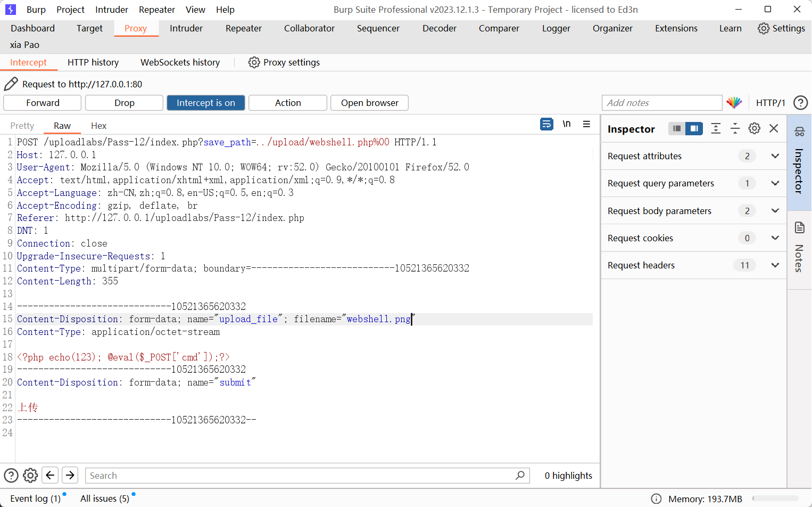The image size is (812, 507).
Task: Open the Help menu
Action: pyautogui.click(x=225, y=10)
